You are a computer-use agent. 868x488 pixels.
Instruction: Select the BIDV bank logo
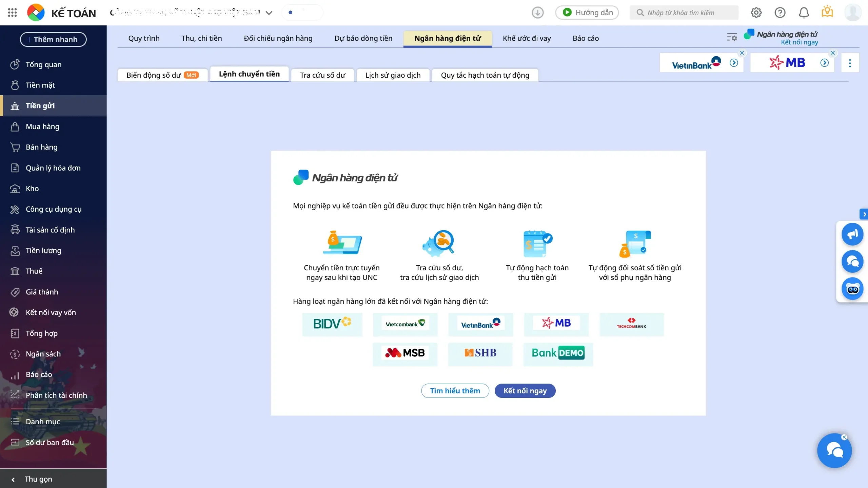[332, 325]
